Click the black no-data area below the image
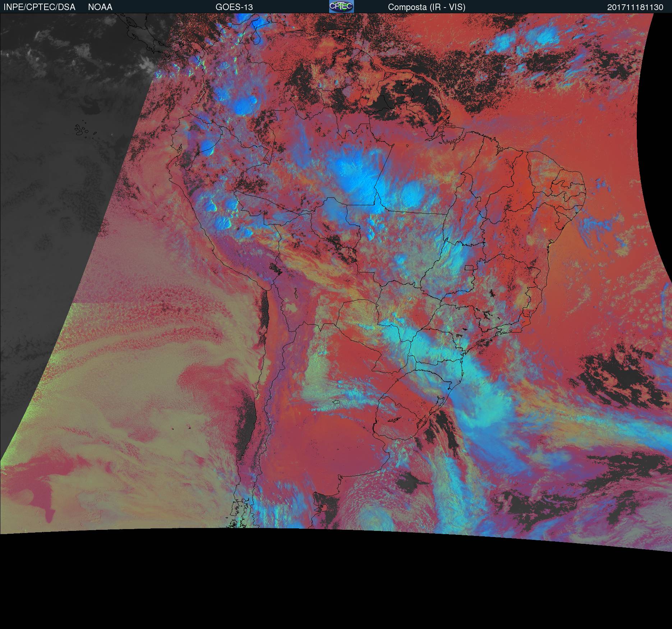 [x=336, y=582]
